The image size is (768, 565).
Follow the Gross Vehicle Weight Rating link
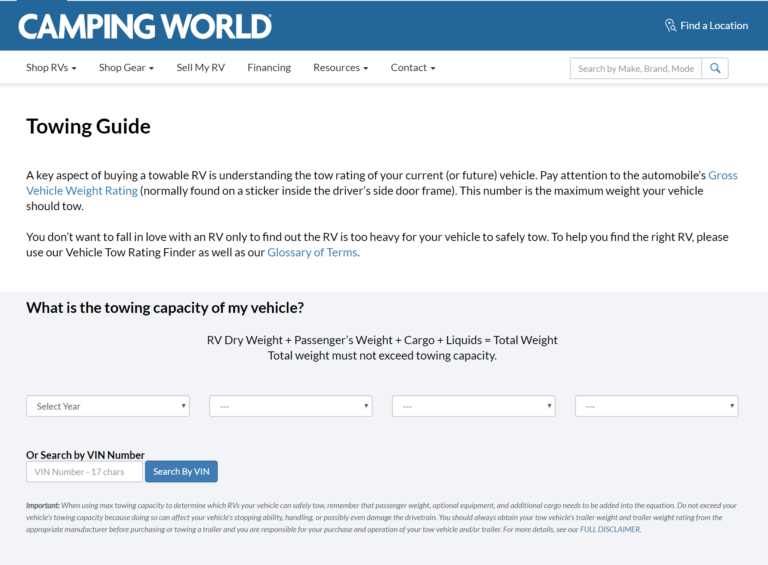[84, 191]
